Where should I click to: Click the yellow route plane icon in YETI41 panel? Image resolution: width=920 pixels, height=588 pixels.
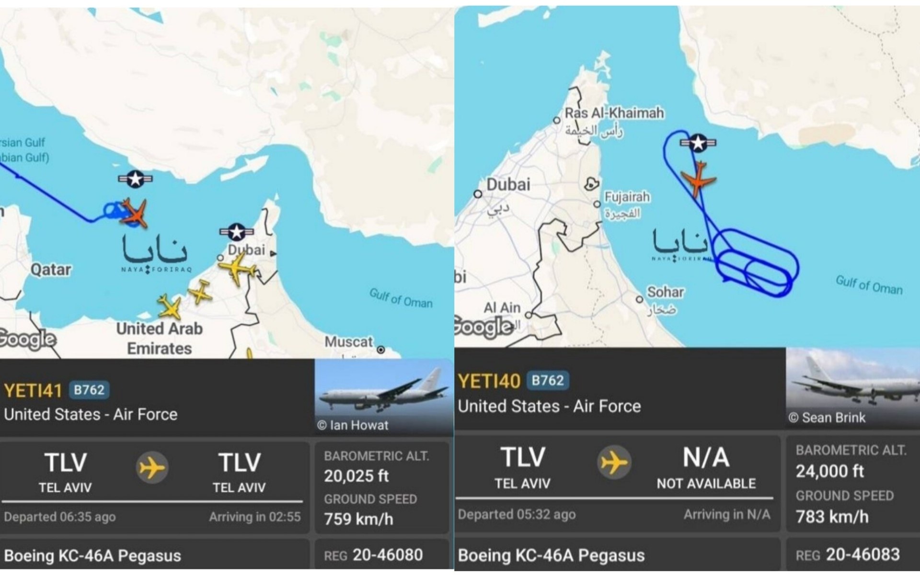pyautogui.click(x=152, y=467)
